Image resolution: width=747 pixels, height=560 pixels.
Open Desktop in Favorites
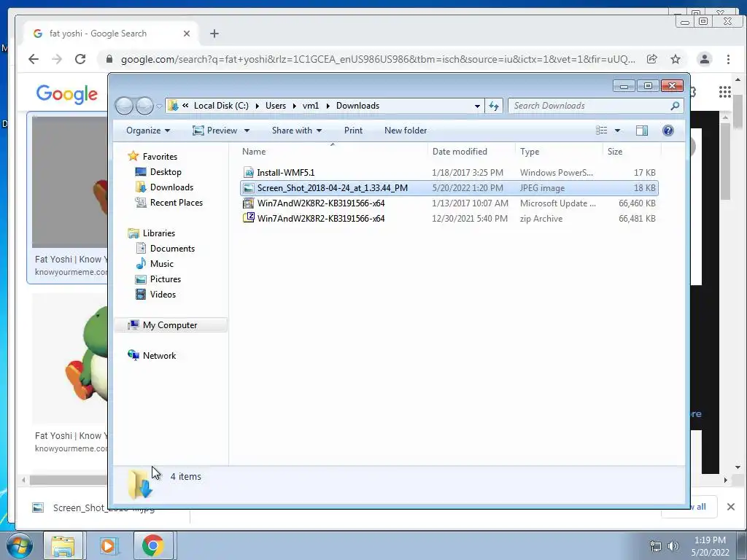[x=166, y=172]
